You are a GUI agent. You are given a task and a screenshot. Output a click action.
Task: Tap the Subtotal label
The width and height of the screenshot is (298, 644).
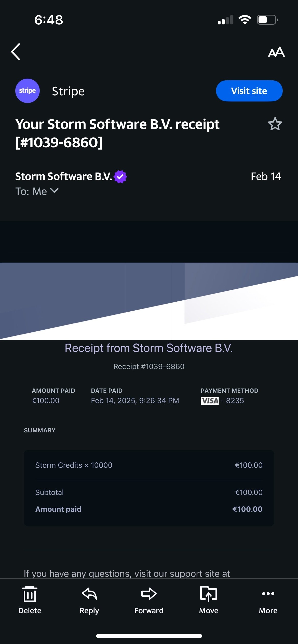pyautogui.click(x=49, y=492)
